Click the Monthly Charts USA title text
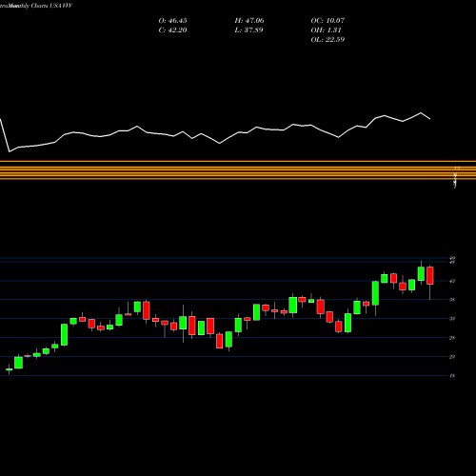476x476 pixels. pos(35,6)
